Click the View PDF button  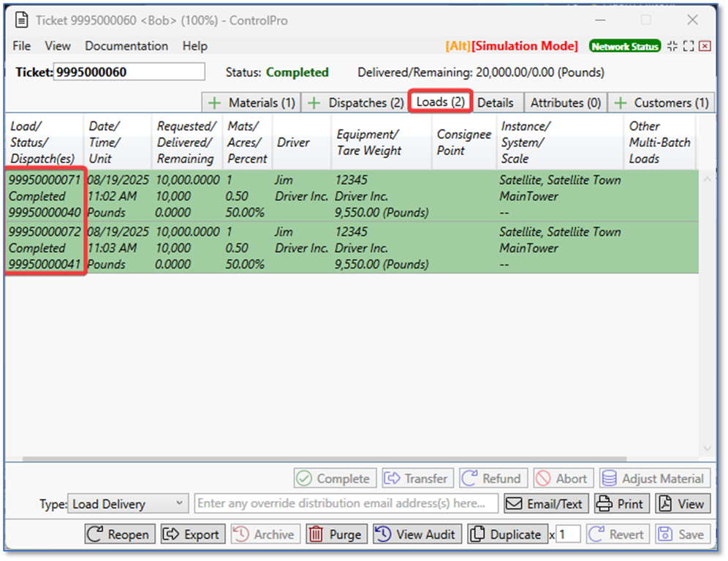coord(683,503)
